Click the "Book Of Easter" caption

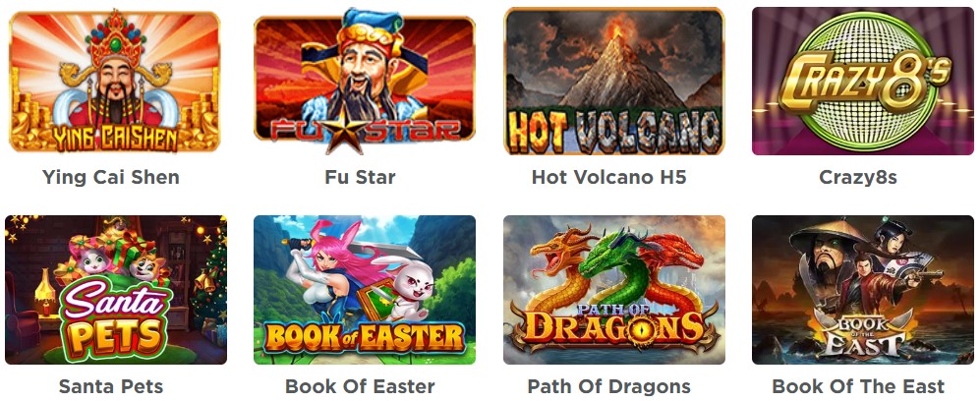[360, 386]
